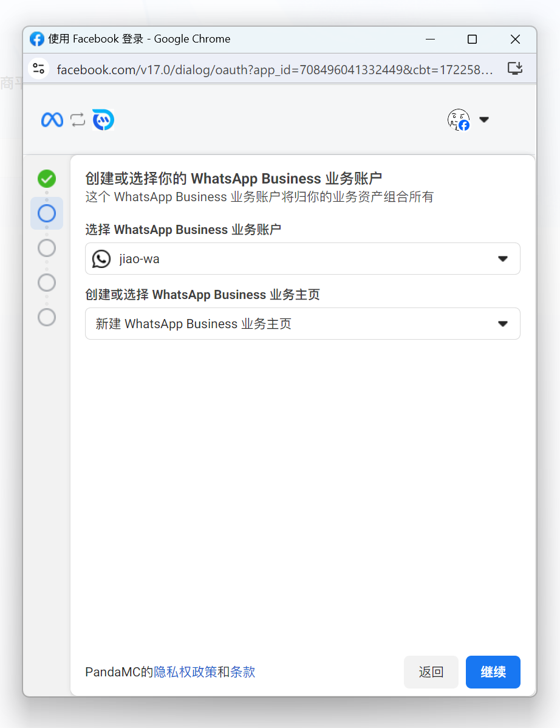
Task: Click the PandaMC app logo icon
Action: pyautogui.click(x=103, y=120)
